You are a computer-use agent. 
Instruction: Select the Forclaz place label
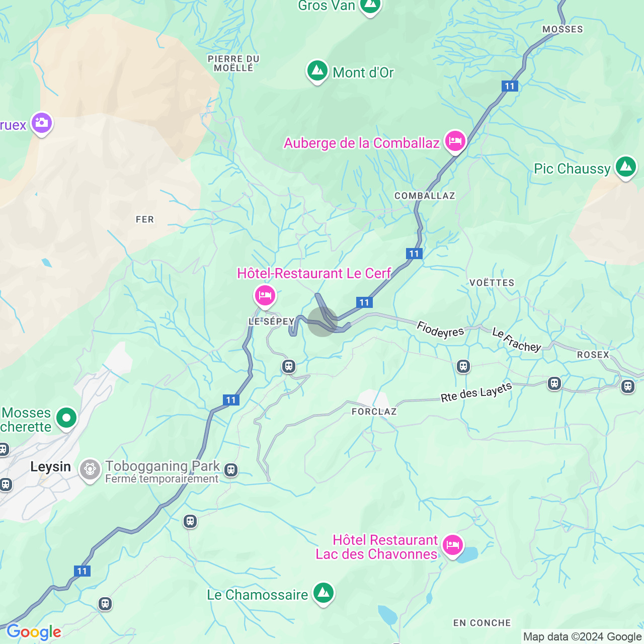pyautogui.click(x=374, y=412)
